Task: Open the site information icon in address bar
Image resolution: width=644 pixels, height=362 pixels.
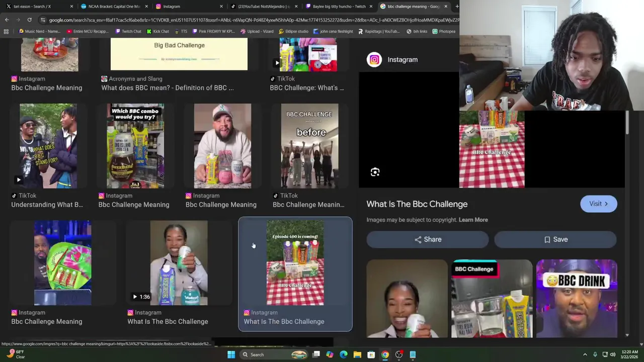Action: tap(43, 20)
